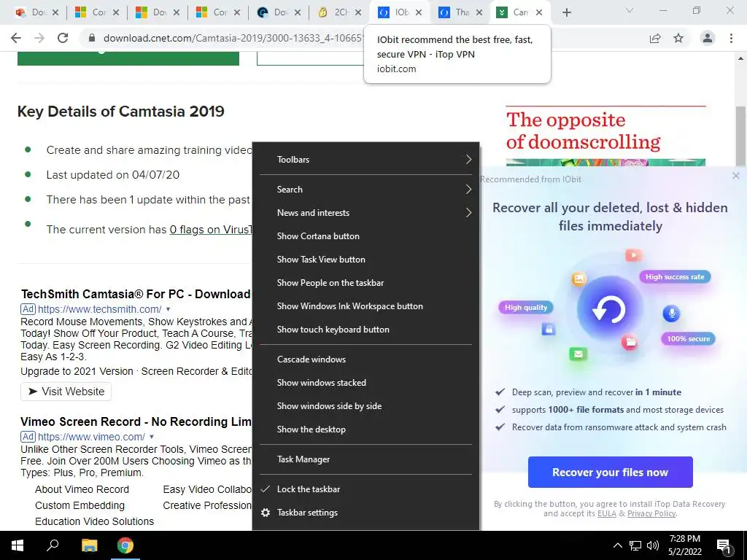Image resolution: width=747 pixels, height=560 pixels.
Task: Click the forward navigation arrow
Action: (39, 38)
